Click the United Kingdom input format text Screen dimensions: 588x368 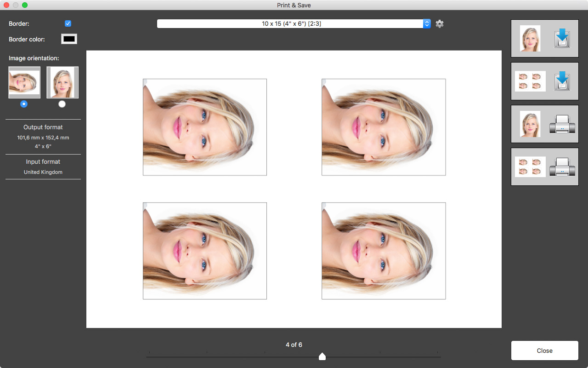tap(43, 172)
